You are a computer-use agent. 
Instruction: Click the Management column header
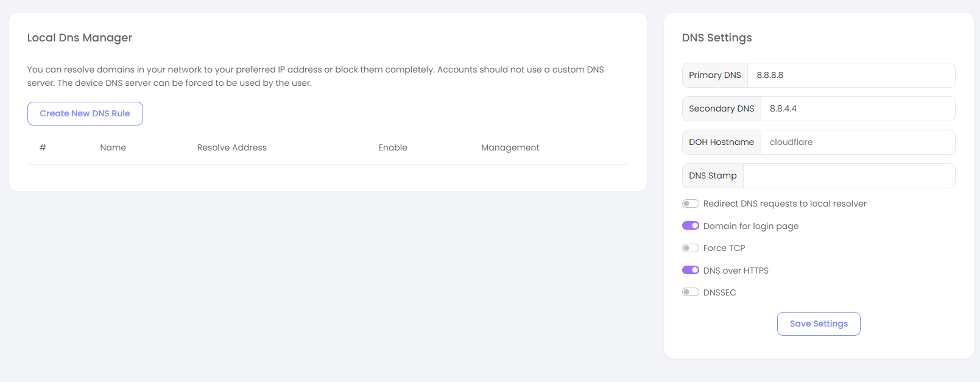coord(510,147)
